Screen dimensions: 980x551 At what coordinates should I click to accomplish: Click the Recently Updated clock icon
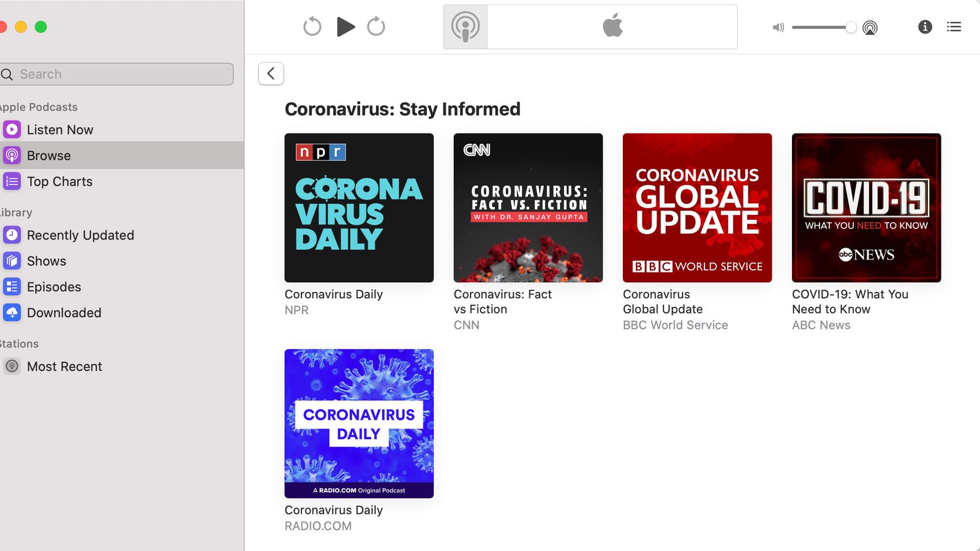pos(12,235)
